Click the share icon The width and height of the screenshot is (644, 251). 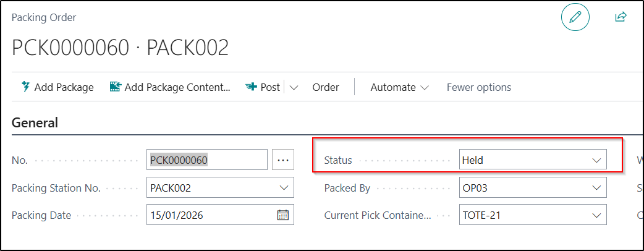click(x=621, y=17)
